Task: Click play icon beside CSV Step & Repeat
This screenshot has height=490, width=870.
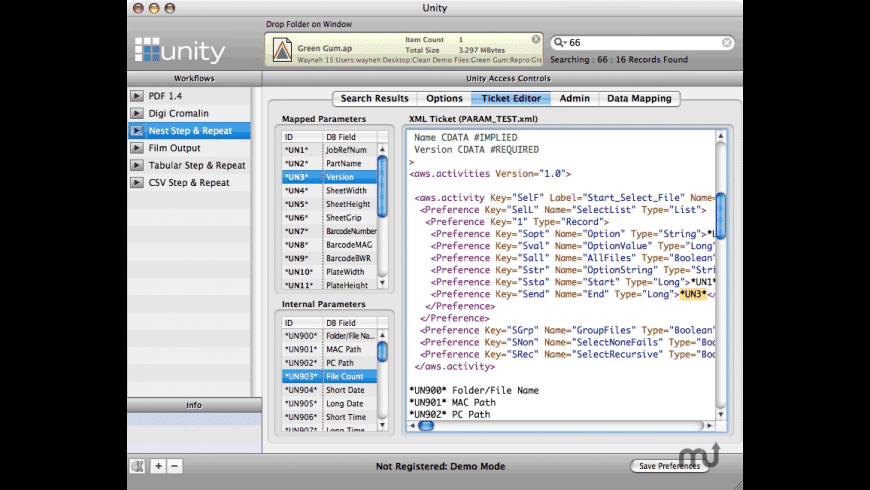Action: pyautogui.click(x=138, y=183)
